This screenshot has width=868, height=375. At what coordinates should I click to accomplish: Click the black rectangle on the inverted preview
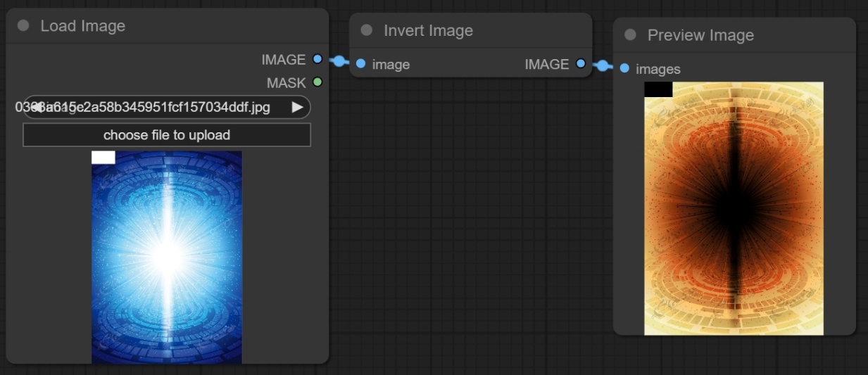pos(658,89)
